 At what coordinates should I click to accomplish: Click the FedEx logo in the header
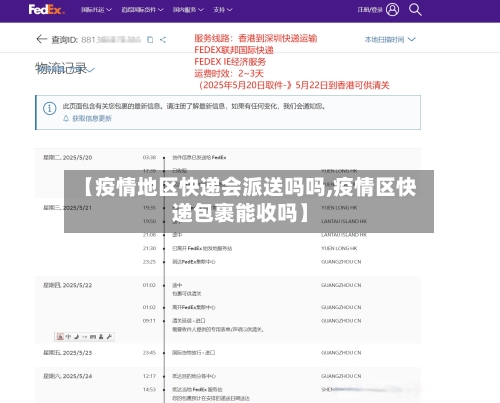point(46,9)
